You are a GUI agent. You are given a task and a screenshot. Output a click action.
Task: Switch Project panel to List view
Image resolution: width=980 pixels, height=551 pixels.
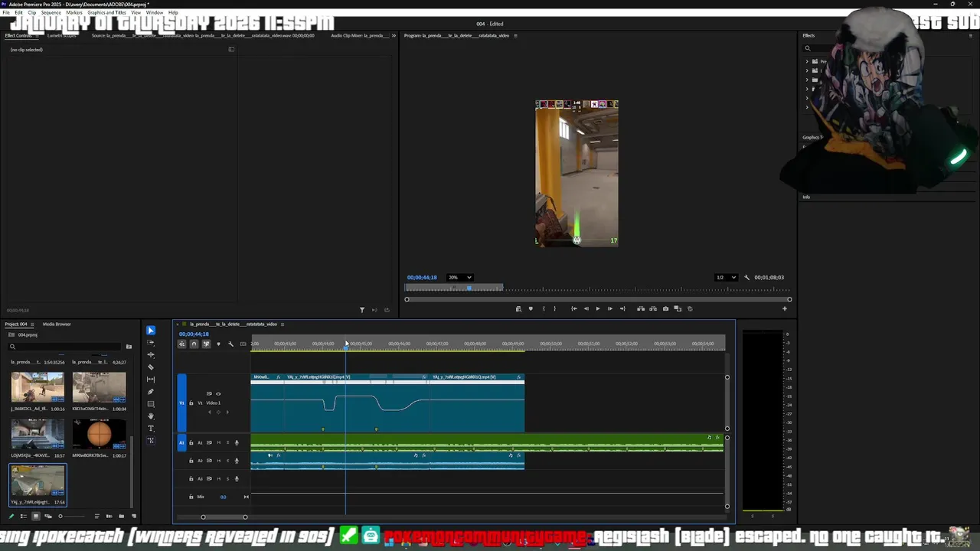22,516
